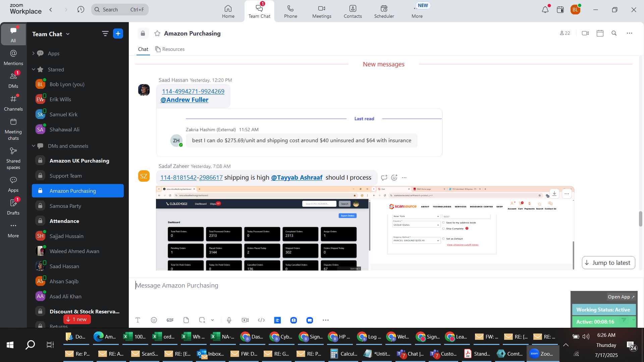
Task: Open Calculator from the taskbar
Action: 344,354
